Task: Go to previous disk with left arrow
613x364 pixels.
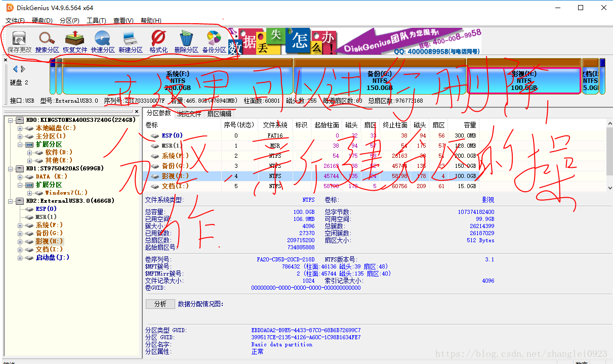Action: tap(15, 69)
